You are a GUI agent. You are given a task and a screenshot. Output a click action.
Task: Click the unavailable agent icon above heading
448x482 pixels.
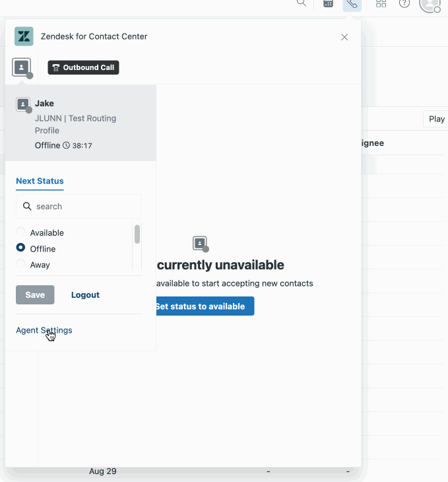(x=201, y=244)
